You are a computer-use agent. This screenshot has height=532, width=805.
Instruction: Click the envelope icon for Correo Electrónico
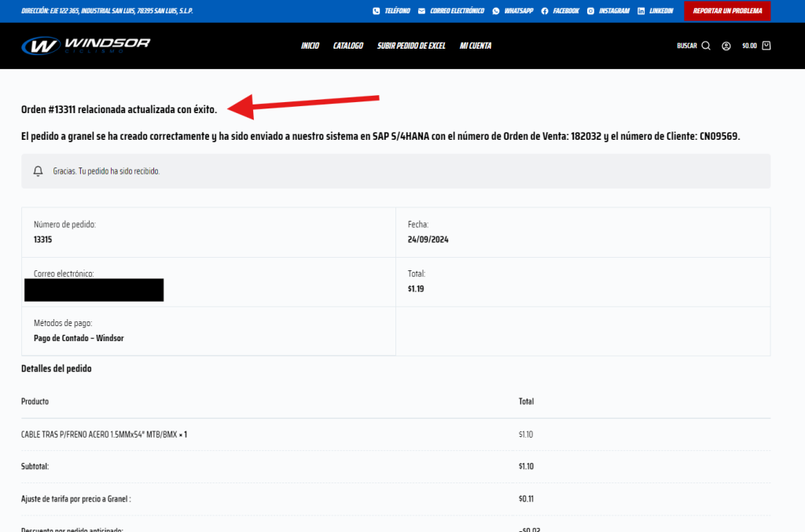pos(422,11)
